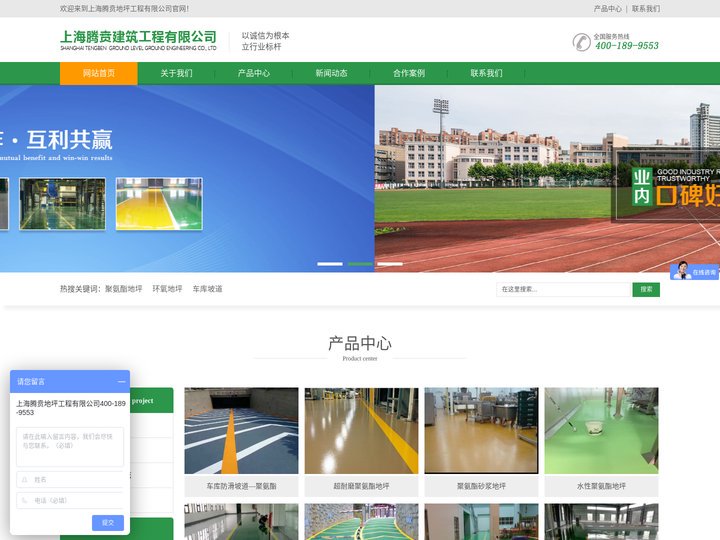Click the 姓名 name input field
Image resolution: width=720 pixels, height=540 pixels.
pyautogui.click(x=70, y=479)
